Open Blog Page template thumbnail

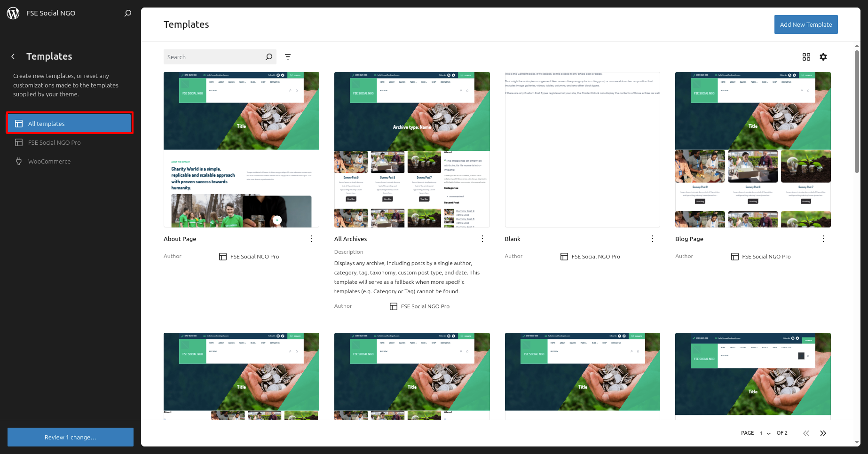(x=753, y=149)
